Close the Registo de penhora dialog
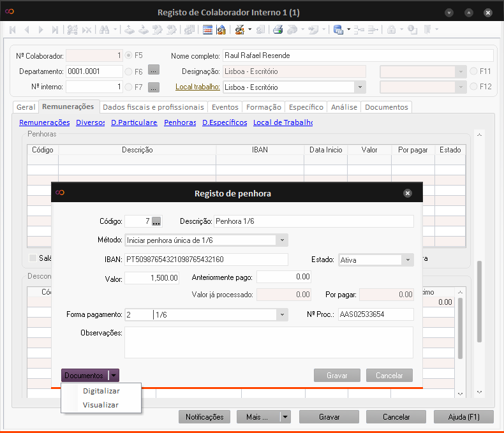This screenshot has width=504, height=433. tap(408, 193)
